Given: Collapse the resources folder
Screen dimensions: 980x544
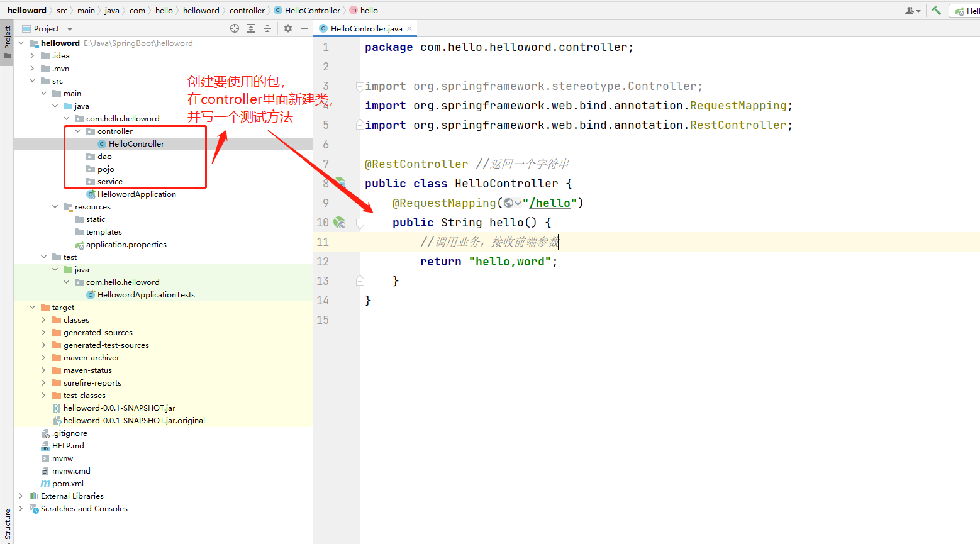Looking at the screenshot, I should pos(55,207).
